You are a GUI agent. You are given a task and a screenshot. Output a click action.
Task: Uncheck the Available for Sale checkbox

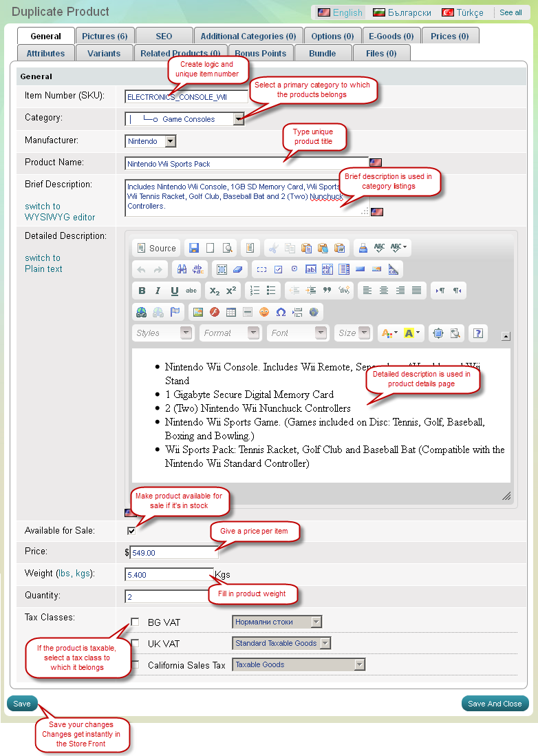131,531
